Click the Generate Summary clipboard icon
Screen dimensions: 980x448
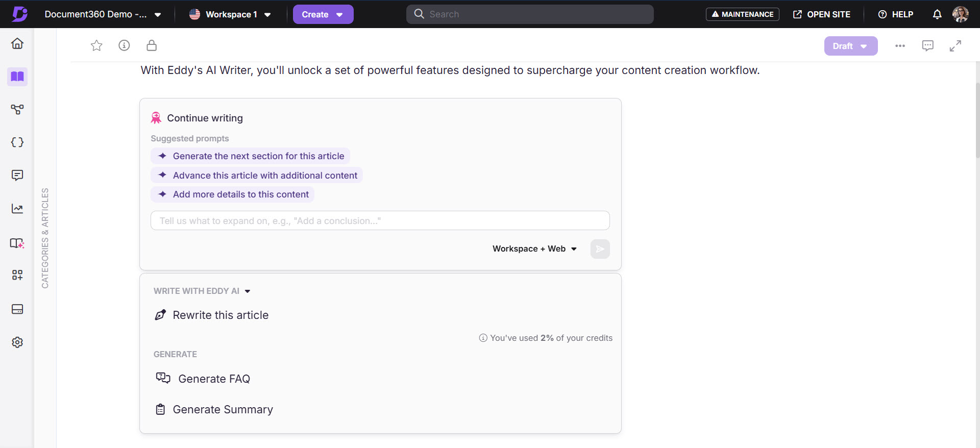pyautogui.click(x=160, y=409)
